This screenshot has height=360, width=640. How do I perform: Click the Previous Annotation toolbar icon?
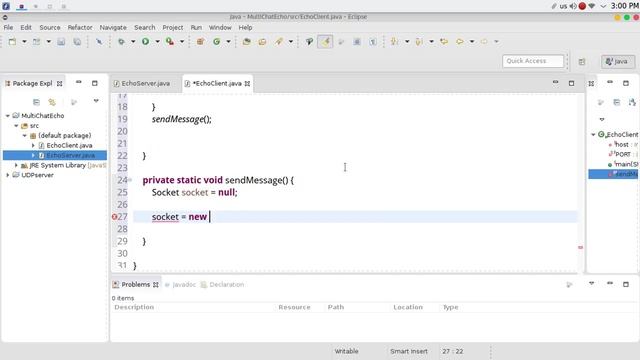[419, 42]
